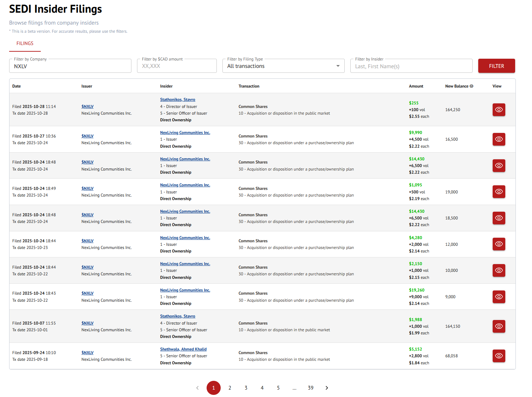Image resolution: width=532 pixels, height=397 pixels.
Task: Open Stathonikos, Stavro link in $255 row
Action: coord(178,100)
